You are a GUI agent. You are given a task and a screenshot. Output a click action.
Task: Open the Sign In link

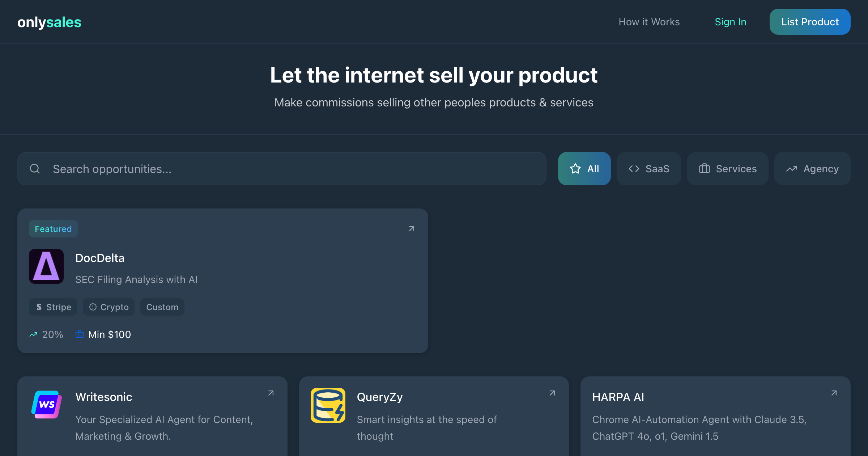[731, 22]
